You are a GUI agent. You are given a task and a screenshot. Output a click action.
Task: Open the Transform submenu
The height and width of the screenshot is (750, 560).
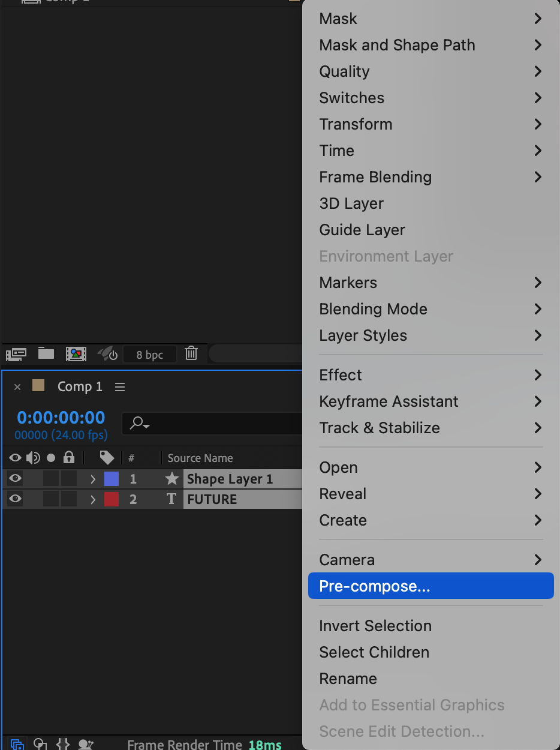point(430,124)
